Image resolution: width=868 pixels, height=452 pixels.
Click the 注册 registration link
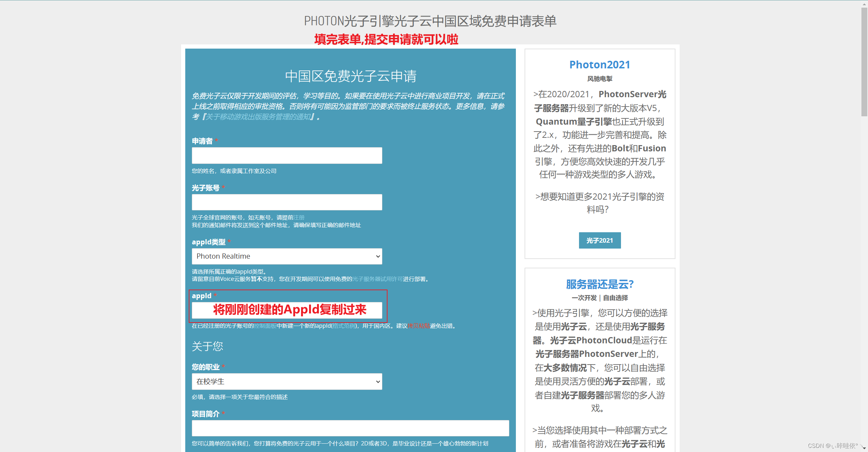(299, 217)
